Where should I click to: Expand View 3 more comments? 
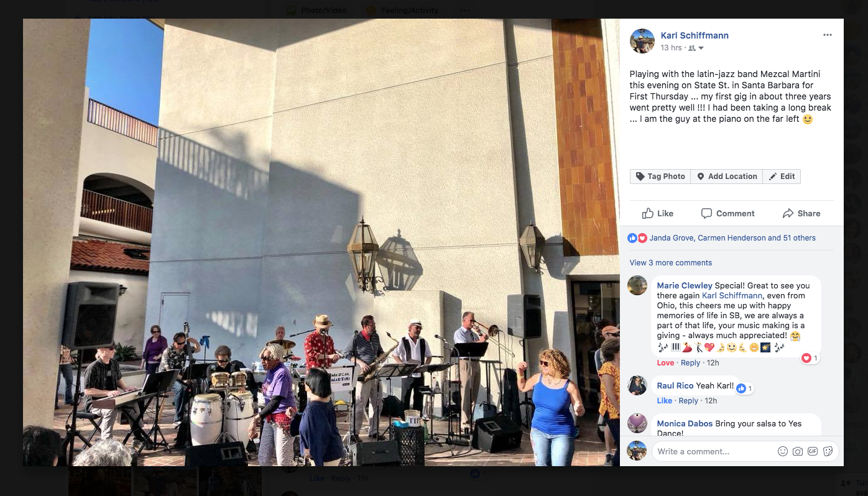[x=671, y=263]
